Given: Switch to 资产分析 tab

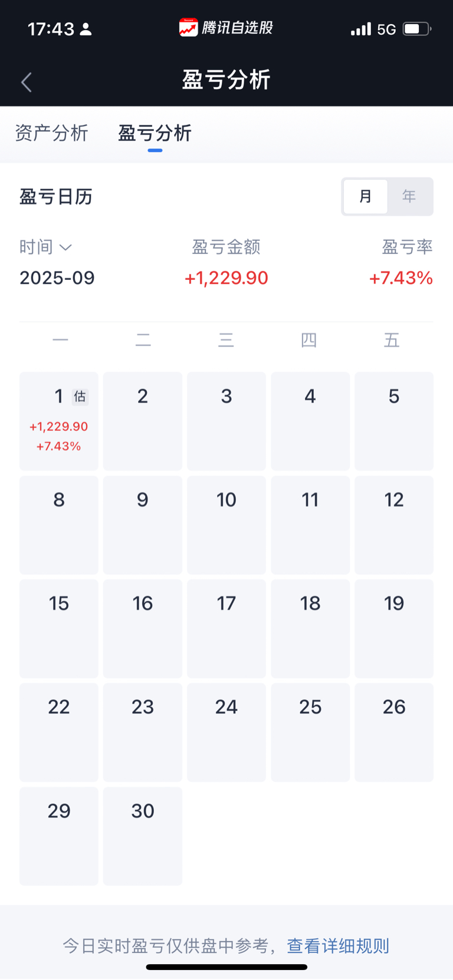Looking at the screenshot, I should (51, 133).
